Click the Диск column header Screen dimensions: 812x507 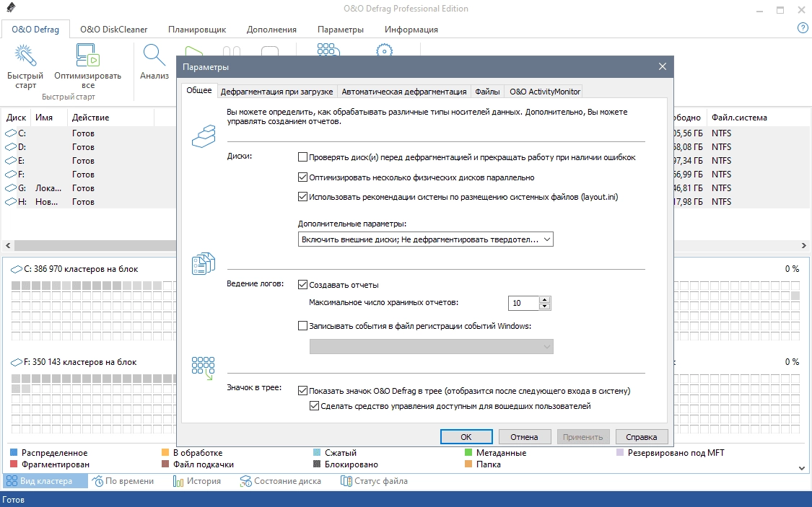point(16,118)
